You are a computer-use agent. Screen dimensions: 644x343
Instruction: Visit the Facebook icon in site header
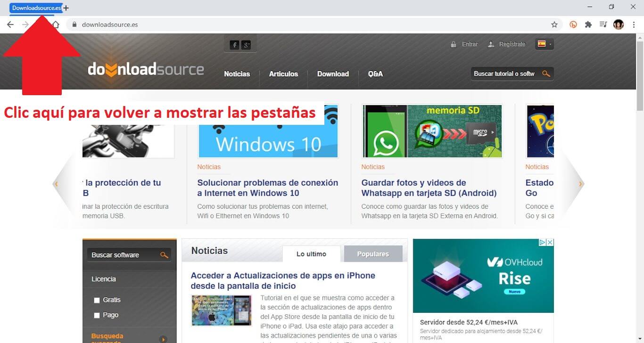click(234, 45)
